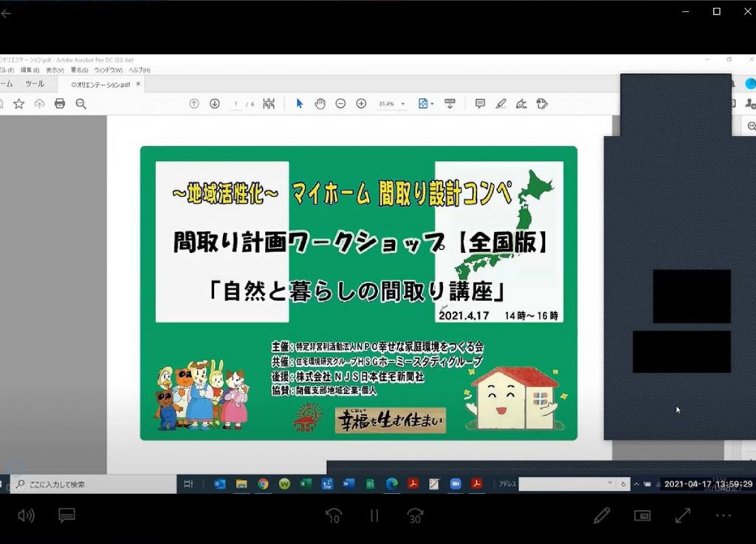Pause the video playback

coord(374,516)
